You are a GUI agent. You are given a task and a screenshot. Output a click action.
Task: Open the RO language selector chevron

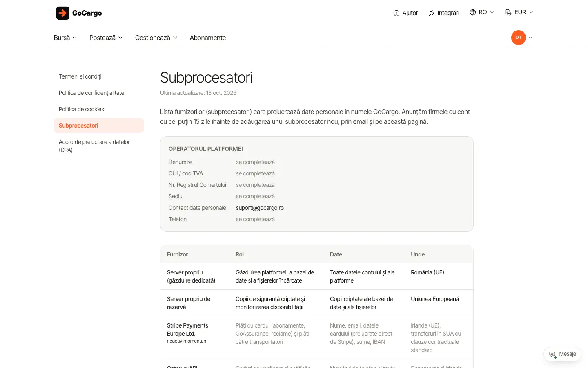coord(492,12)
